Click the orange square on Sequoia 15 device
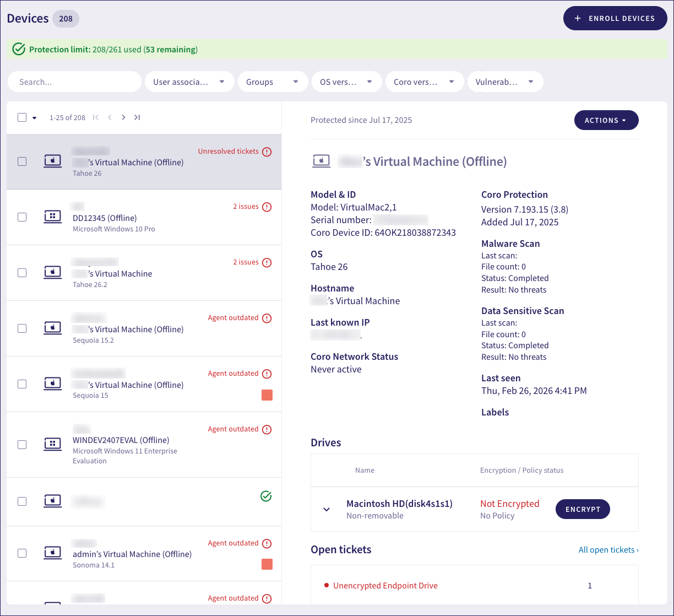The image size is (674, 616). point(267,395)
